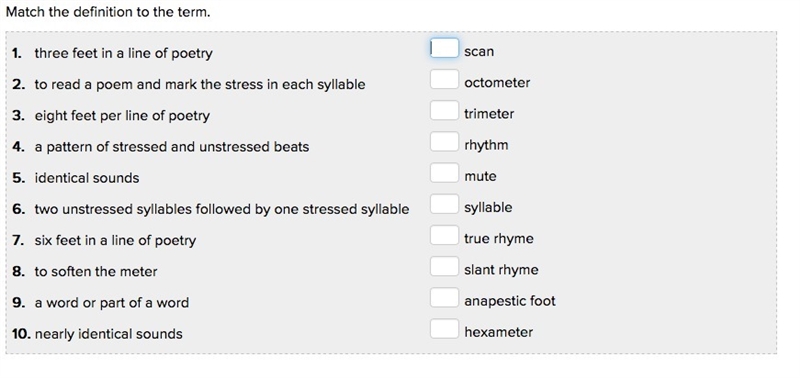Screen dimensions: 800x378
Task: Select the to soften the meter definition
Action: coord(96,272)
